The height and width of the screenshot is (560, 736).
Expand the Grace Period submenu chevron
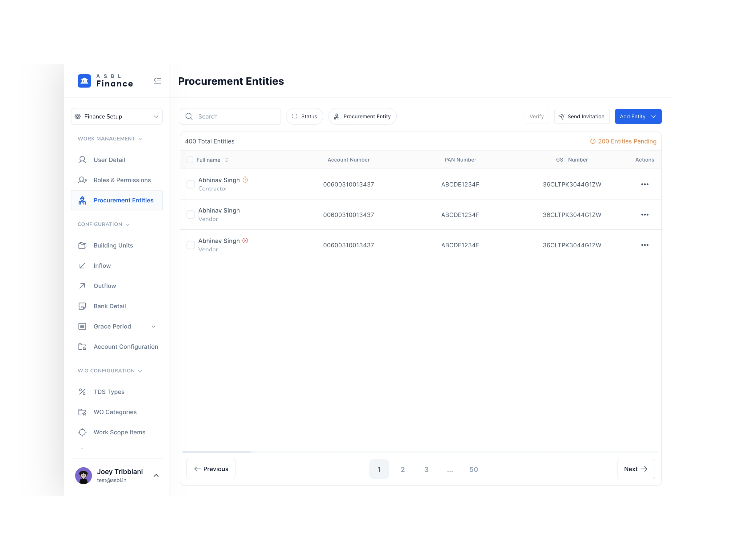(153, 326)
